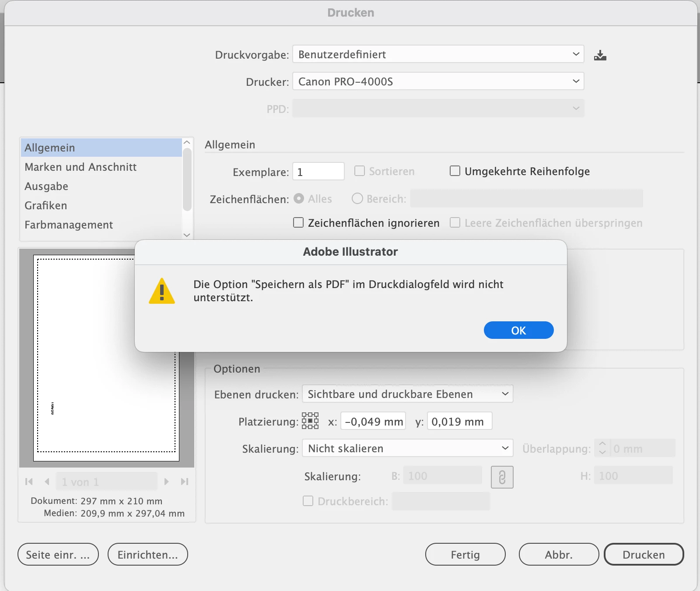Enable the Sortieren checkbox
This screenshot has height=591, width=700.
pyautogui.click(x=359, y=171)
